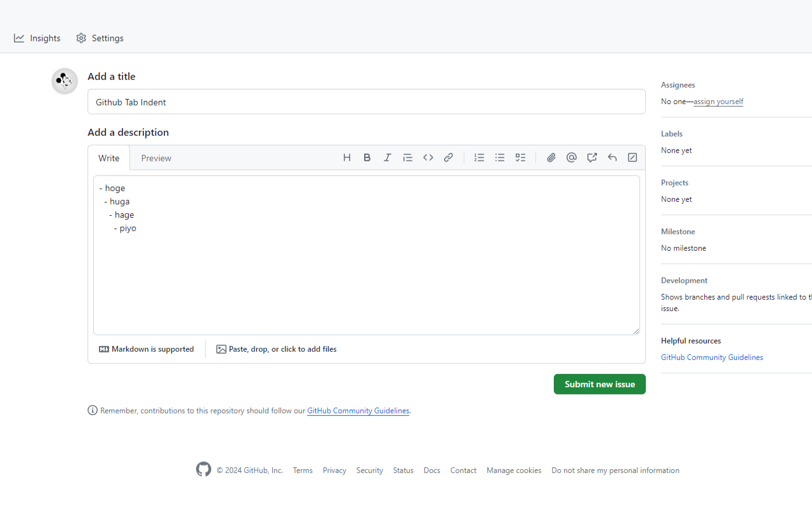Insert a hyperlink in the description
The height and width of the screenshot is (508, 812).
point(449,157)
